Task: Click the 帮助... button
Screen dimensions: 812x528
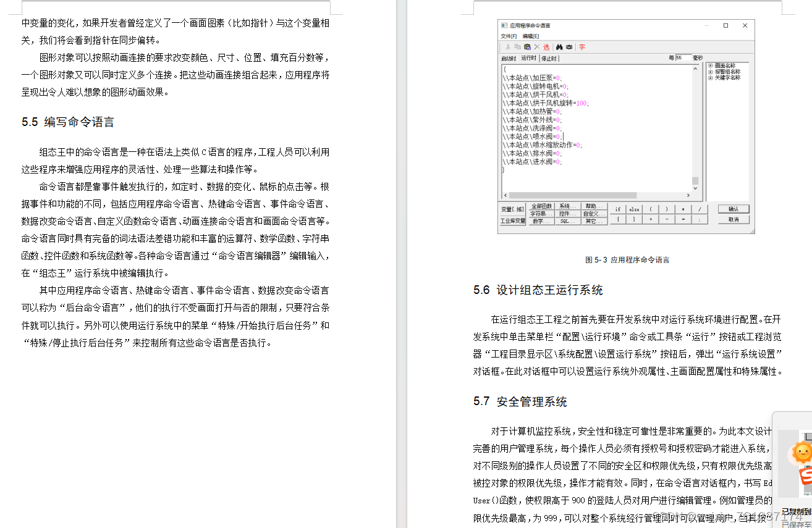Action: point(594,206)
